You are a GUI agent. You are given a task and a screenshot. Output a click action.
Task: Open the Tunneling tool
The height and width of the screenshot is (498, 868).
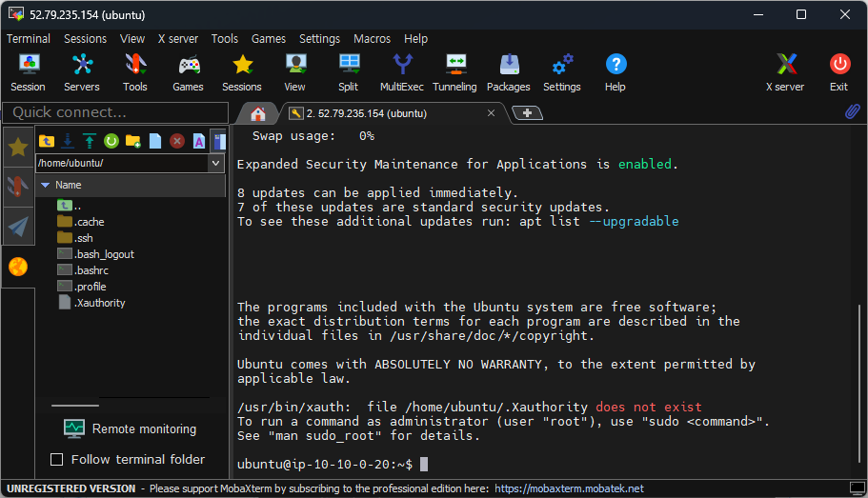pyautogui.click(x=455, y=72)
